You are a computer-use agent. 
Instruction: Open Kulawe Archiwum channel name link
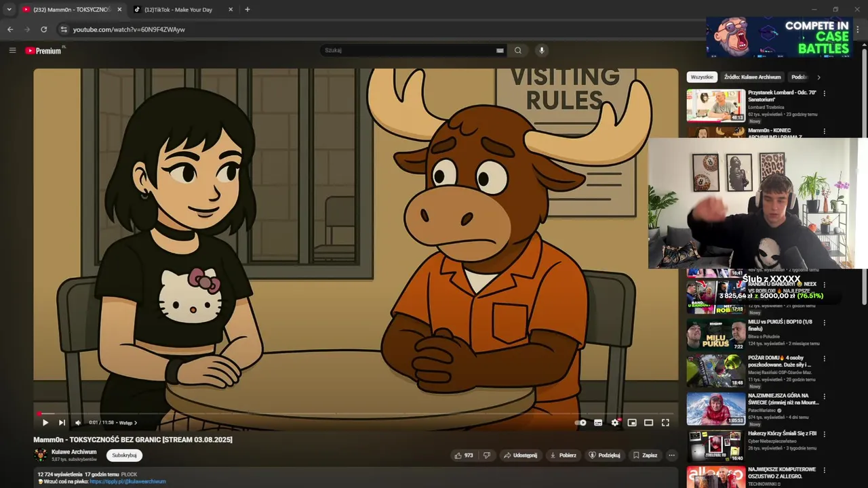point(74,452)
